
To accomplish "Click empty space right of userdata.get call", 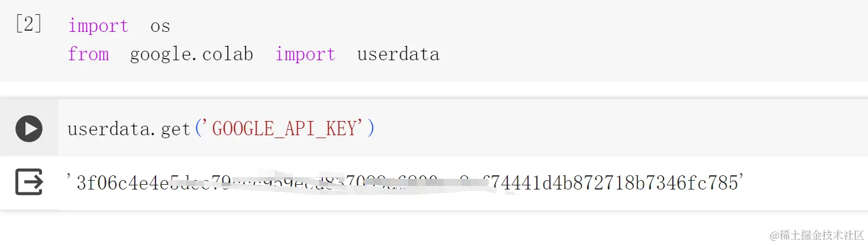I will pos(591,128).
